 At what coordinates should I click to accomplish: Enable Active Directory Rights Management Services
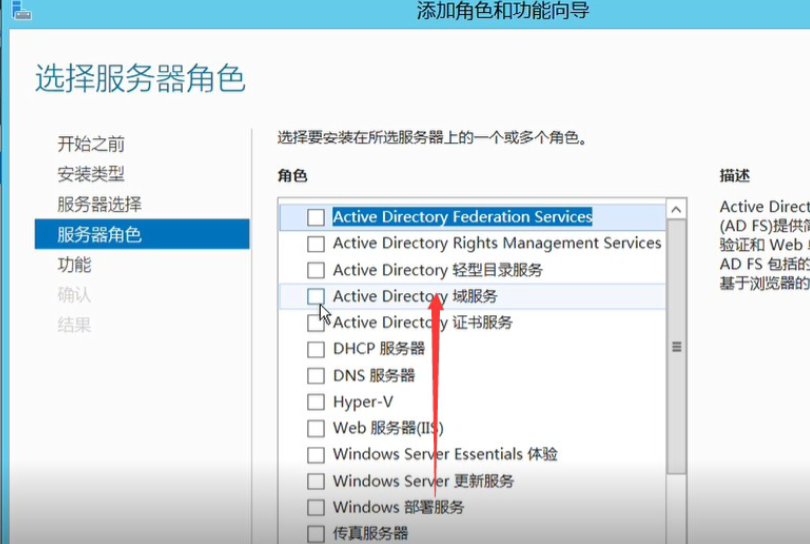(x=316, y=243)
